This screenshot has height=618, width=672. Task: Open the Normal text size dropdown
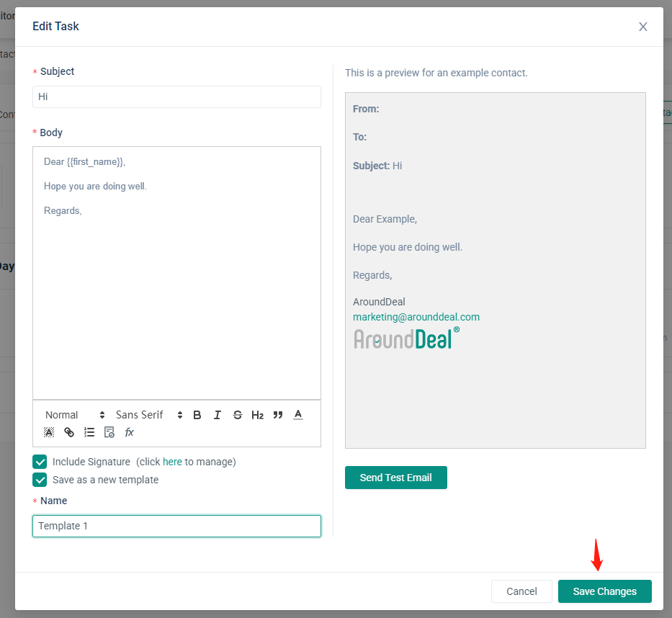pyautogui.click(x=75, y=415)
